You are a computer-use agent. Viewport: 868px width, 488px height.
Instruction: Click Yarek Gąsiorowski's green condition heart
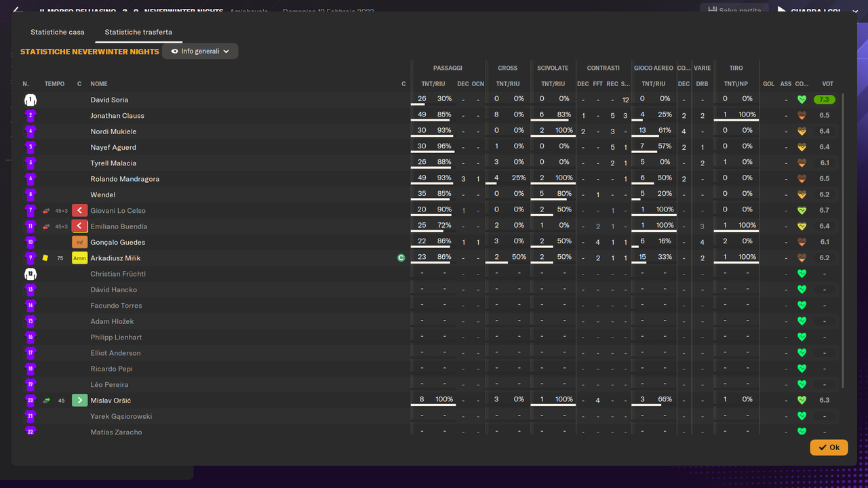point(802,416)
